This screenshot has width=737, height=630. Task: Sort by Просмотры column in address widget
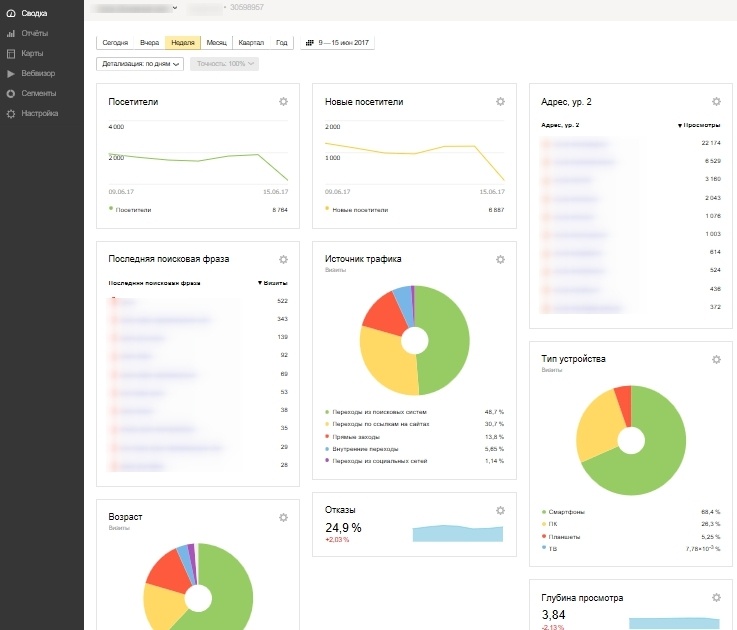(x=699, y=125)
